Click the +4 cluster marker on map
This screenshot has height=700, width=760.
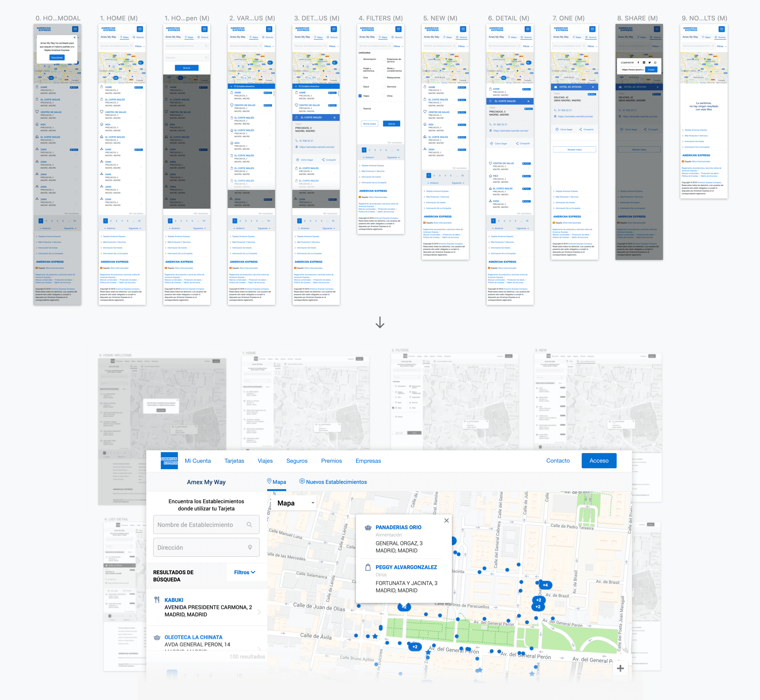click(545, 585)
